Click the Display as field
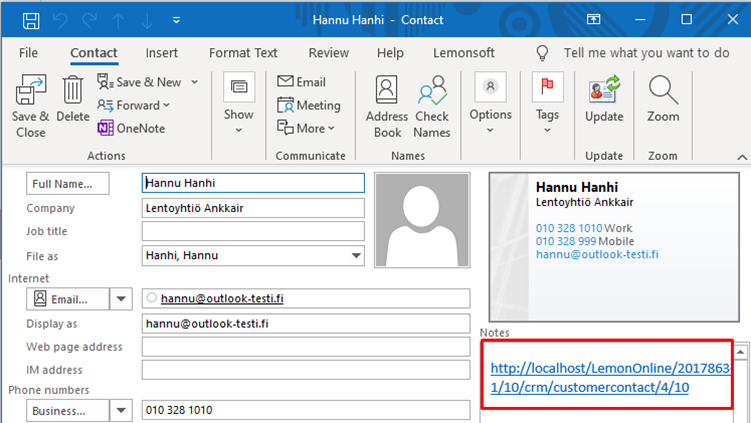Viewport: 751px width, 423px height. click(x=306, y=323)
